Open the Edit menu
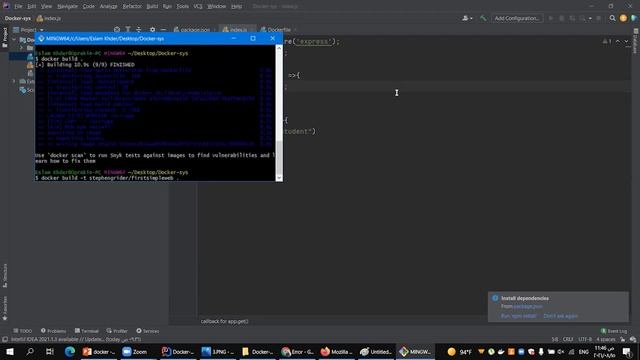The height and width of the screenshot is (360, 640). click(31, 6)
